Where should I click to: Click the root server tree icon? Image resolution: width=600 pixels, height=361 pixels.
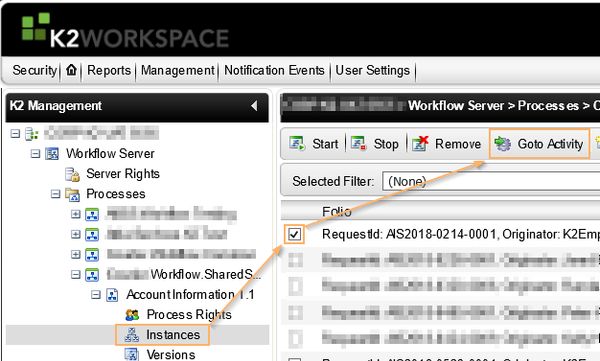32,134
